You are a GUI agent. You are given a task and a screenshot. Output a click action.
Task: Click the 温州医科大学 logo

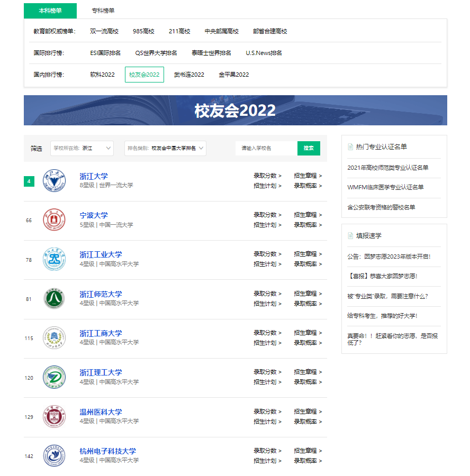pos(54,416)
